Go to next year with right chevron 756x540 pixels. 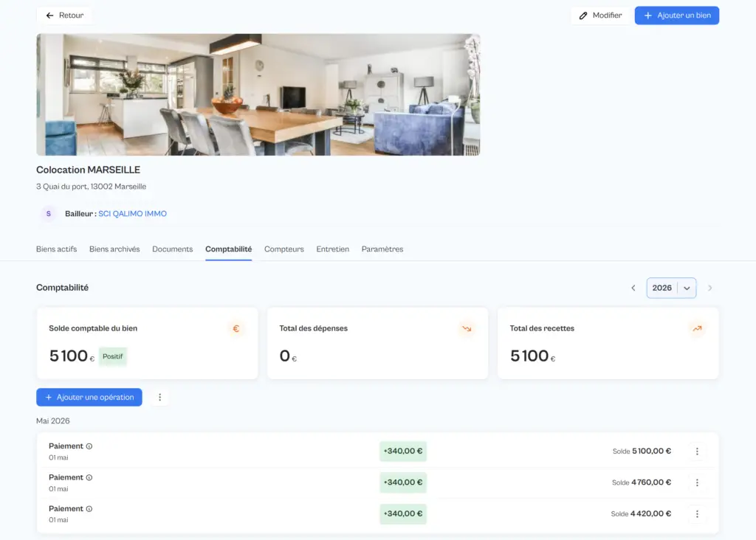click(709, 288)
